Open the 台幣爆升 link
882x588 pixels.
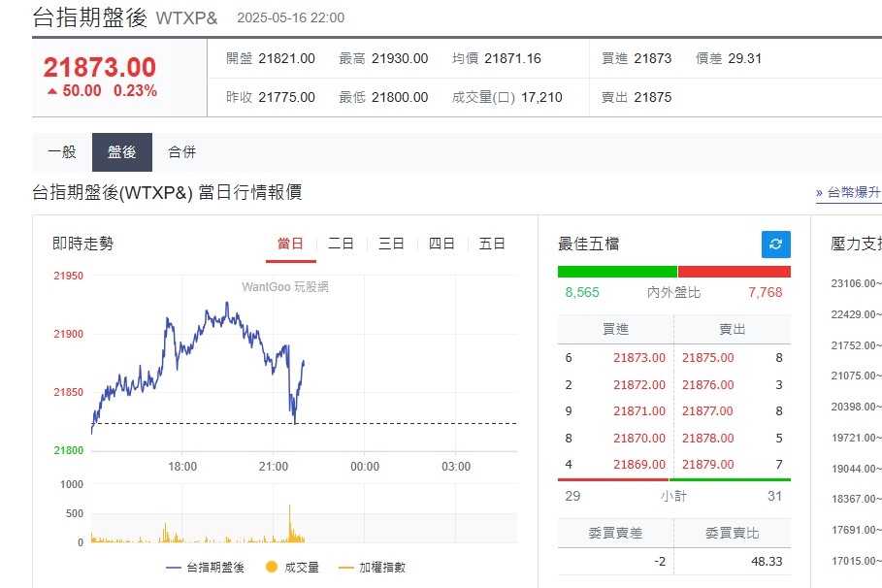pyautogui.click(x=854, y=192)
